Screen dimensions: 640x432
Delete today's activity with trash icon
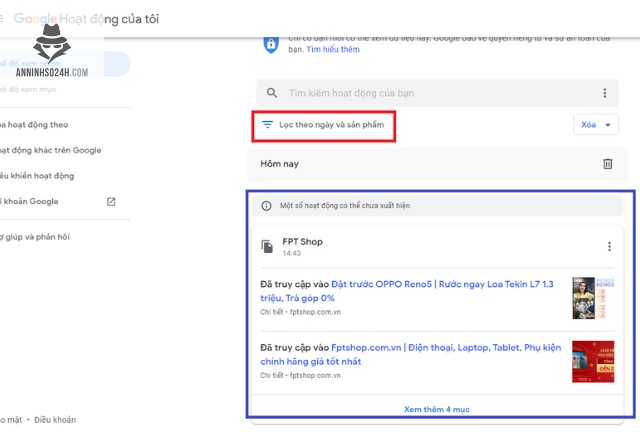[x=607, y=164]
